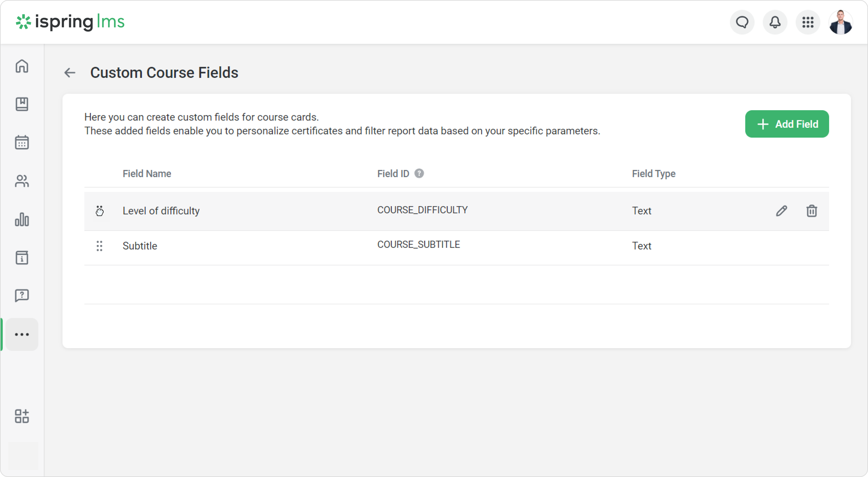The image size is (868, 477).
Task: Open the Calendar events sidebar icon
Action: point(22,143)
